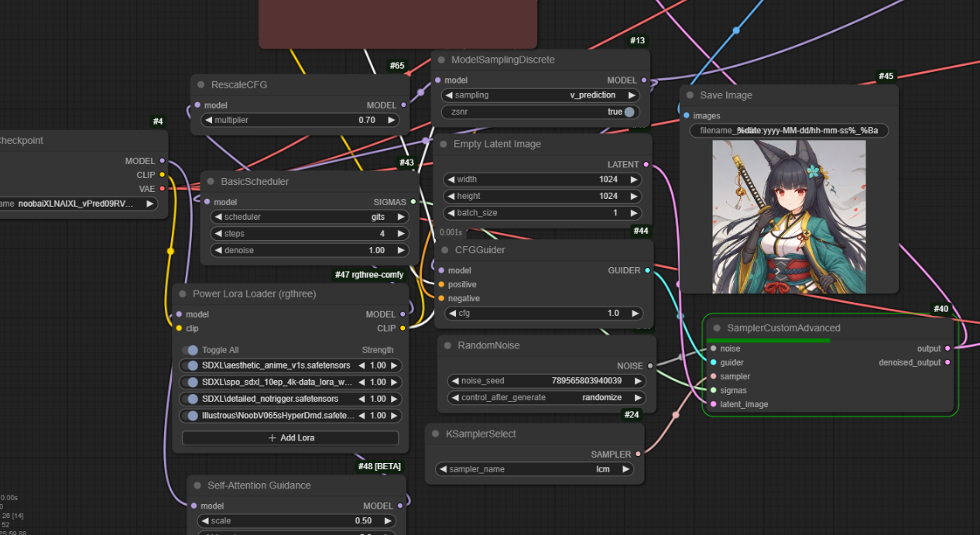Increase width value with right arrow
980x535 pixels.
[634, 179]
